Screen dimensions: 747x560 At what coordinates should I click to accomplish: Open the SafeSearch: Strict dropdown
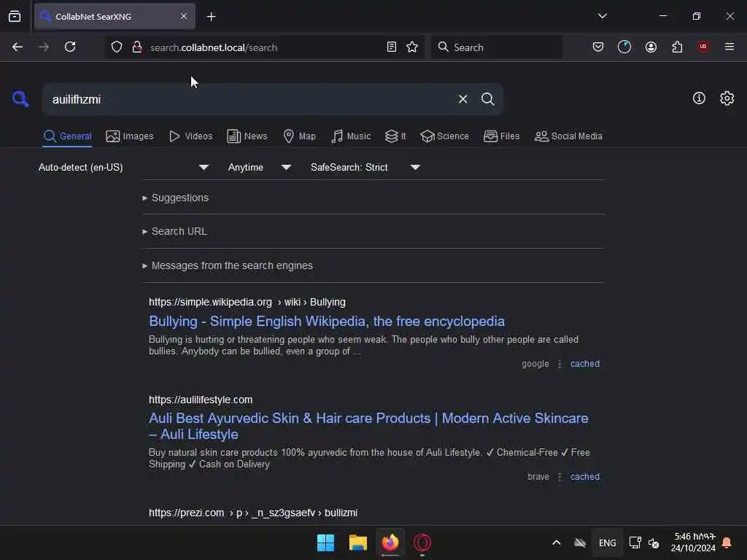point(365,167)
